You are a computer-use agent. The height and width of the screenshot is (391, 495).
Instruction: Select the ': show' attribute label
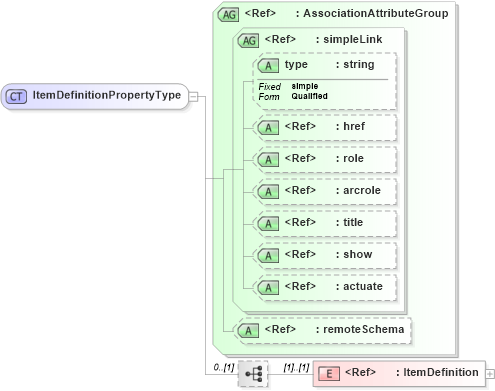pyautogui.click(x=354, y=254)
